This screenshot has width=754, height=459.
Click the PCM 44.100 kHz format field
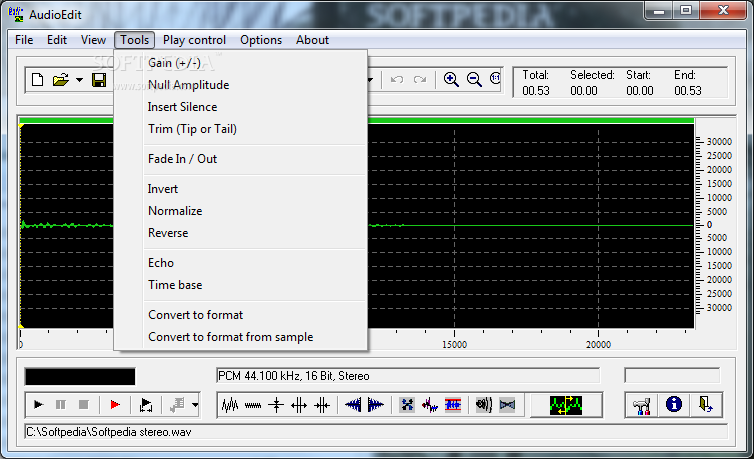pyautogui.click(x=408, y=376)
